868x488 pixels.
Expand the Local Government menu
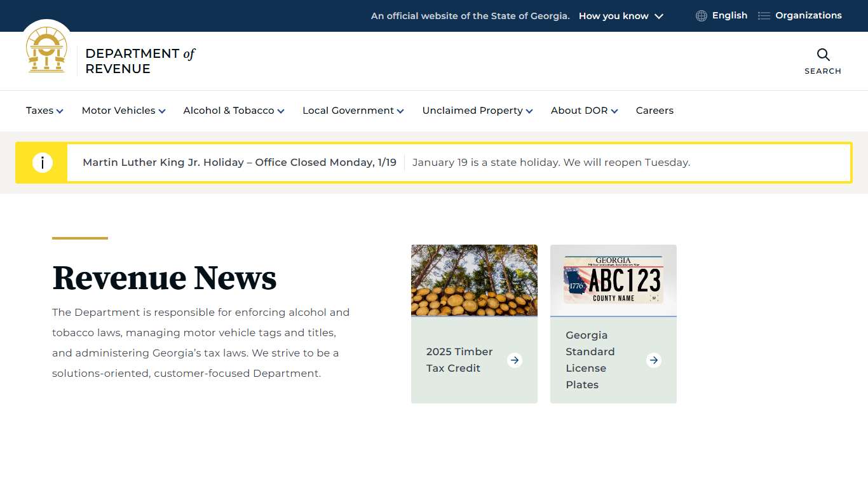pyautogui.click(x=348, y=110)
